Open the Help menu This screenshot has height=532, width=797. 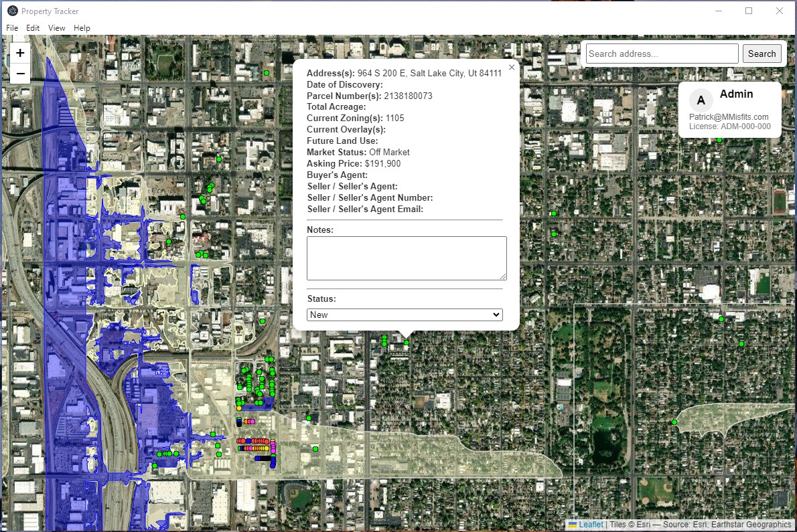(82, 28)
